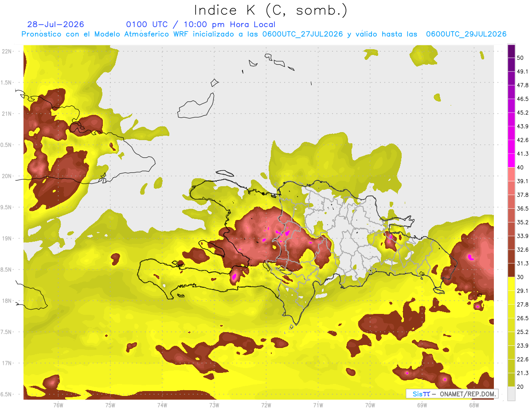The image size is (532, 411).
Task: Click the '70W' longitude axis label
Action: point(370,405)
